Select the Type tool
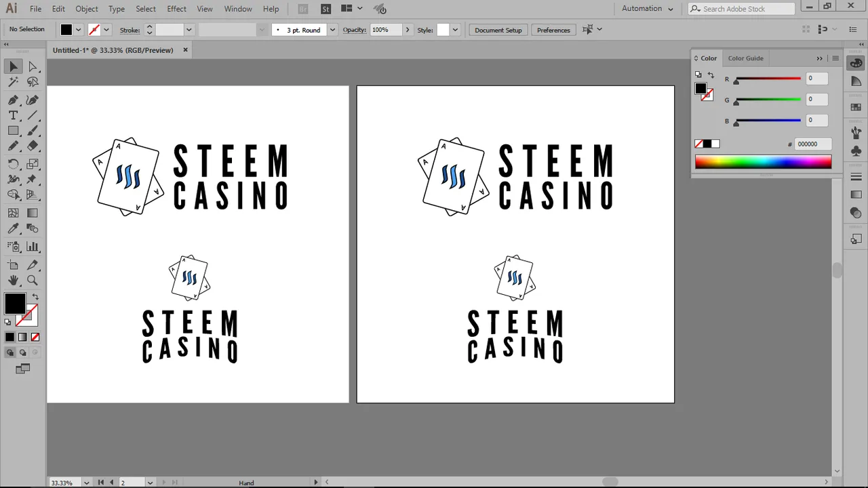 (14, 115)
